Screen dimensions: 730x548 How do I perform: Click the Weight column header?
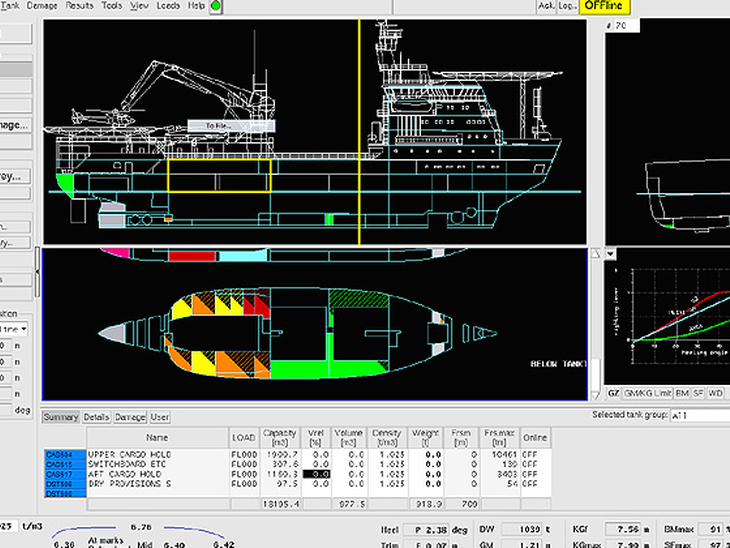pos(426,438)
